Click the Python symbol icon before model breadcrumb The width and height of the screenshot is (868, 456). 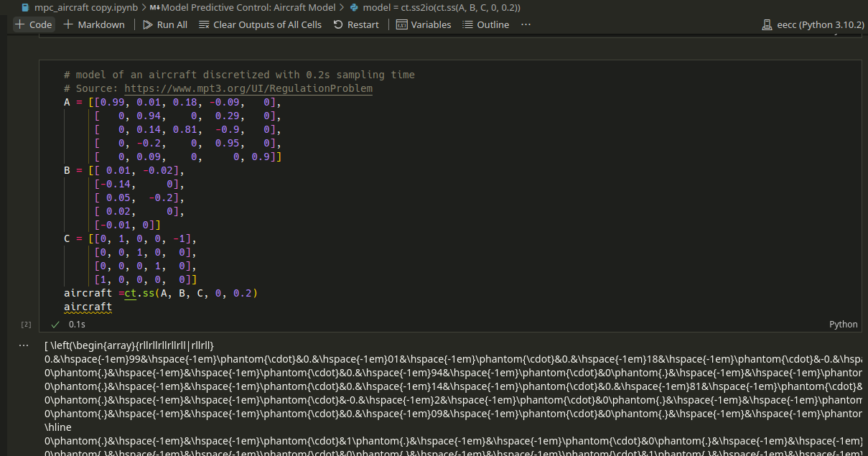coord(354,7)
